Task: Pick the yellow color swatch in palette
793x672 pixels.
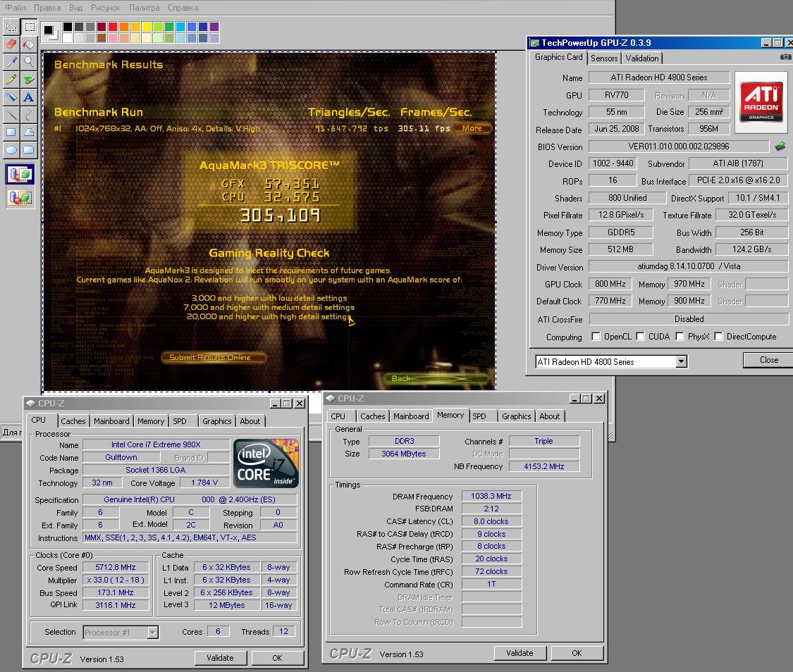Action: (146, 26)
